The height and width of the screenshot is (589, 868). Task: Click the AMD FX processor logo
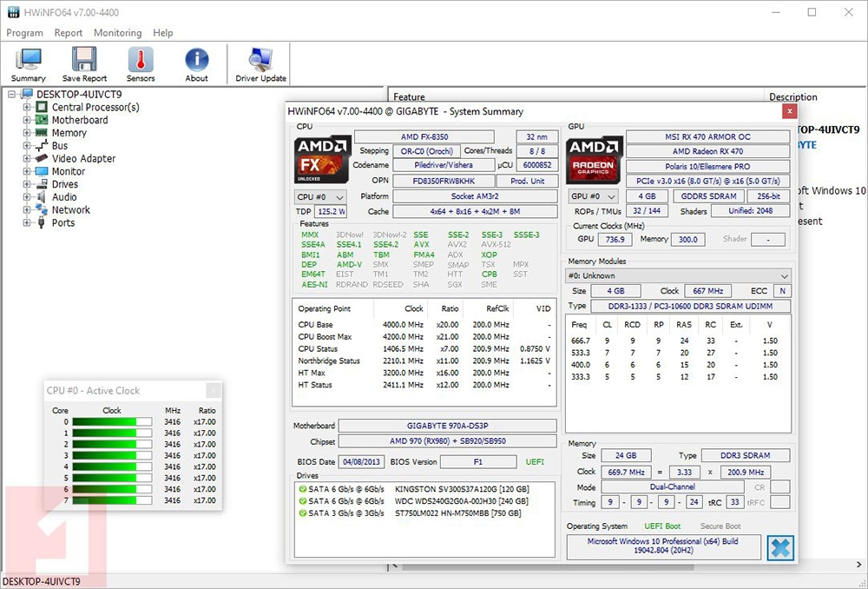coord(322,158)
